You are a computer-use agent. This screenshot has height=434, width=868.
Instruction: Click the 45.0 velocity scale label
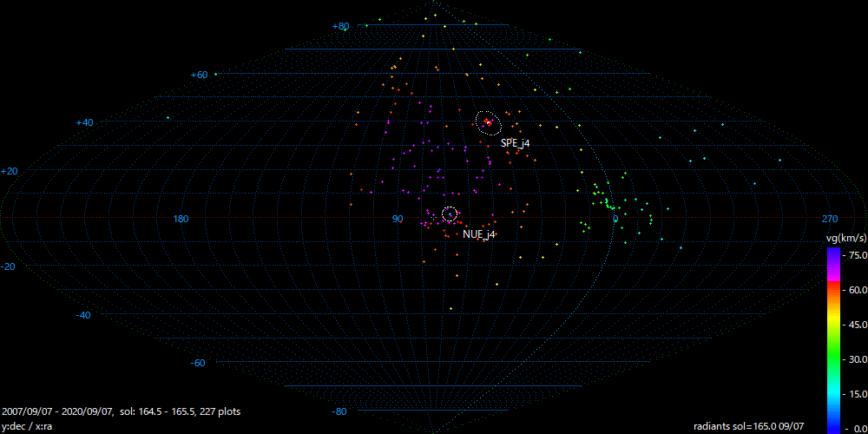click(856, 324)
